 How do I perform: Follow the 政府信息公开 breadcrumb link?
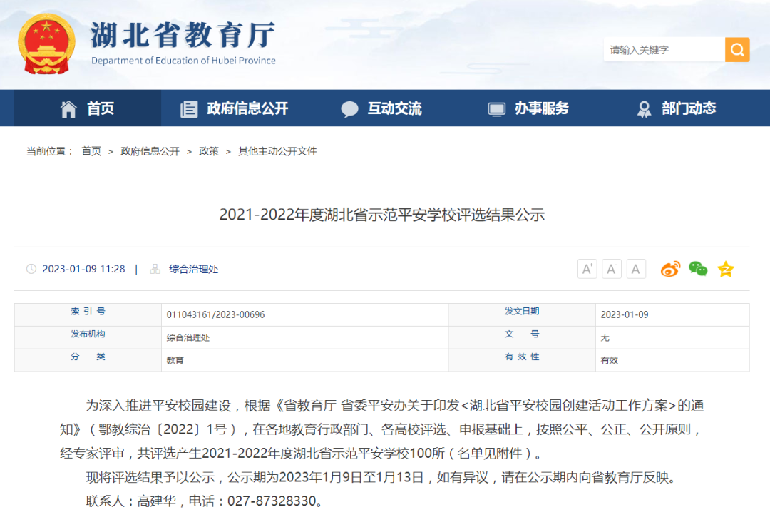150,151
